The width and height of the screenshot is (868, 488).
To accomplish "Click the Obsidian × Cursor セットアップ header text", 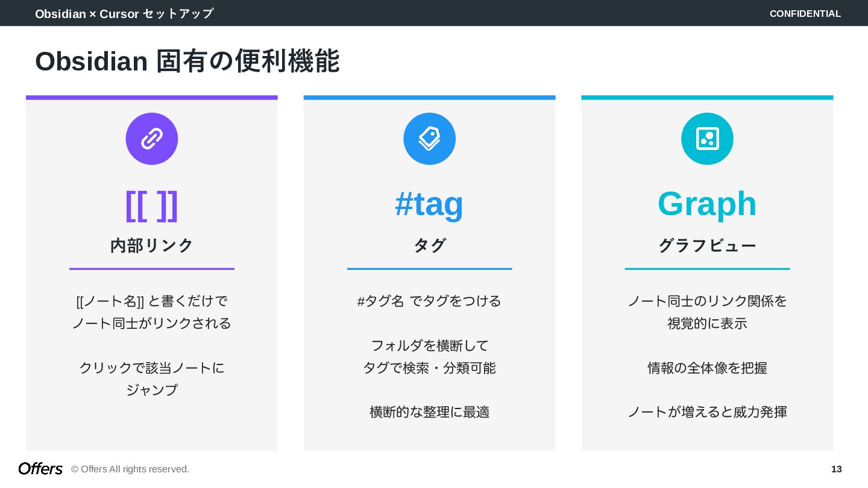I will point(124,13).
